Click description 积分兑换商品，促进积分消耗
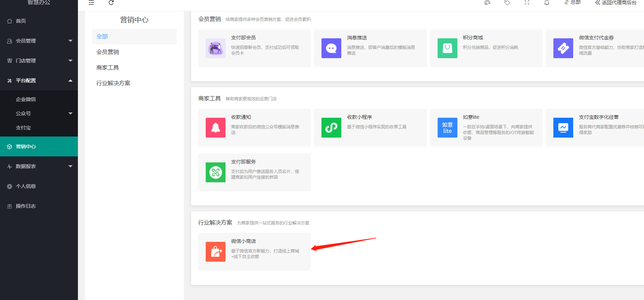The height and width of the screenshot is (300, 644). pos(490,48)
